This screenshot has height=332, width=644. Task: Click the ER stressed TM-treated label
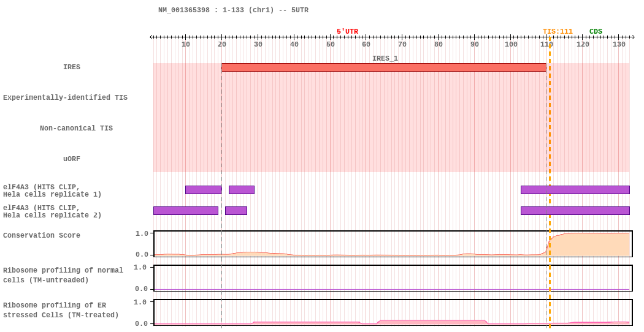point(61,310)
